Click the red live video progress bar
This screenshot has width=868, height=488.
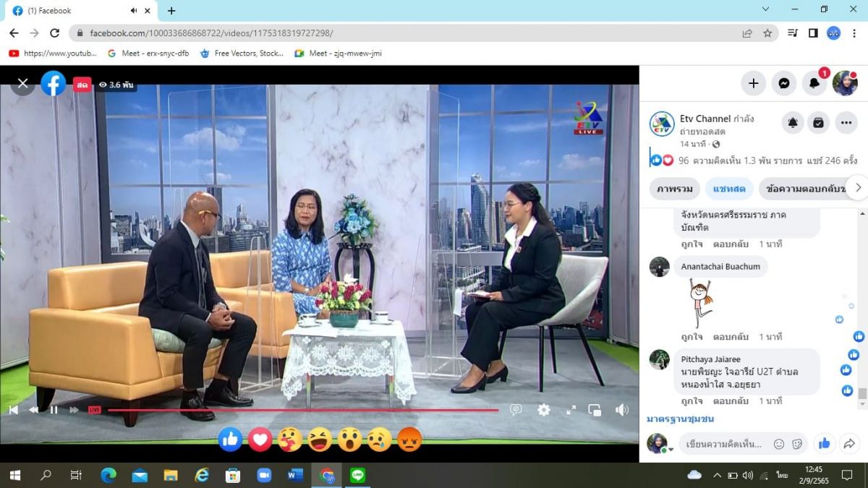tap(302, 410)
